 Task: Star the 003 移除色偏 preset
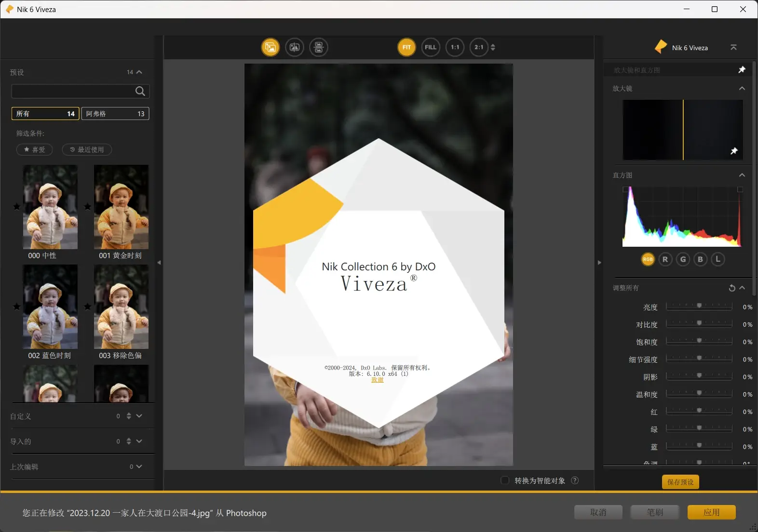pyautogui.click(x=87, y=306)
